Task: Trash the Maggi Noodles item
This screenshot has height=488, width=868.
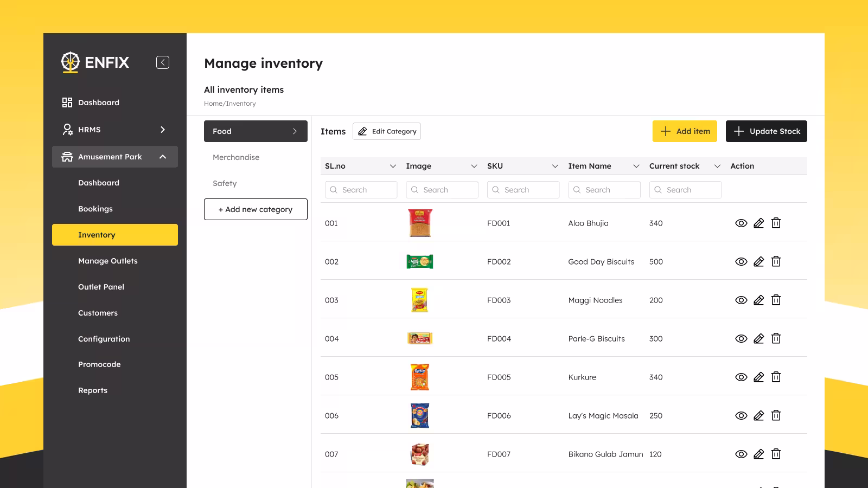Action: click(x=776, y=300)
